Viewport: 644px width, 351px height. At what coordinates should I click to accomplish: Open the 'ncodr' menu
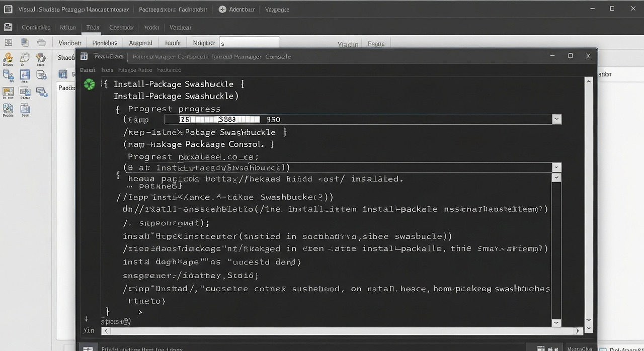151,28
